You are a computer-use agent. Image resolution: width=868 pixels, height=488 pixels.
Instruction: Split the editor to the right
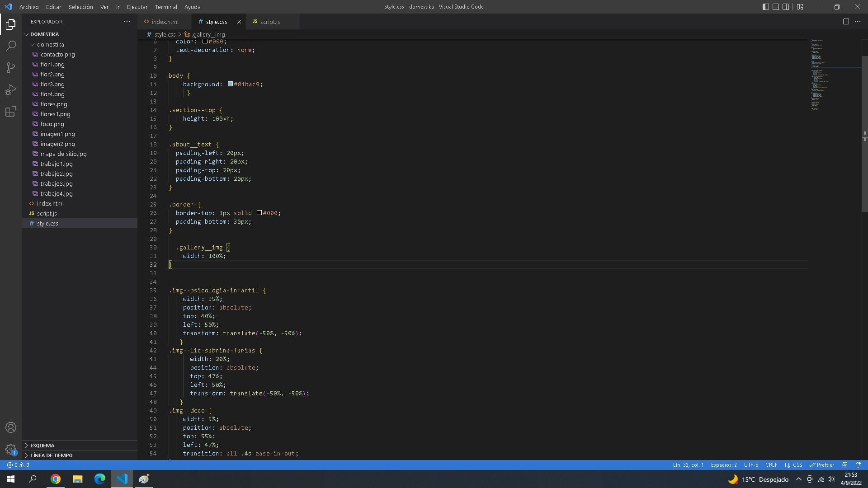(846, 22)
